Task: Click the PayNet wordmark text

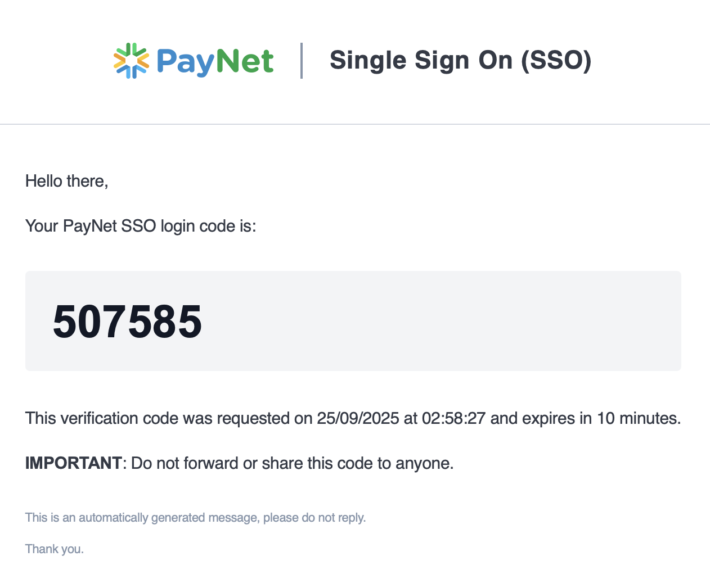Action: coord(215,61)
